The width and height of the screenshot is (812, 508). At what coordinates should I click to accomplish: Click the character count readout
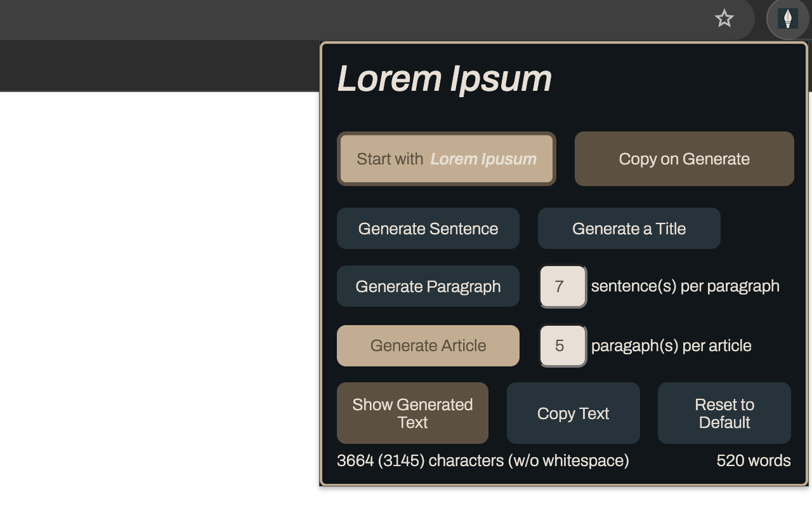point(483,460)
